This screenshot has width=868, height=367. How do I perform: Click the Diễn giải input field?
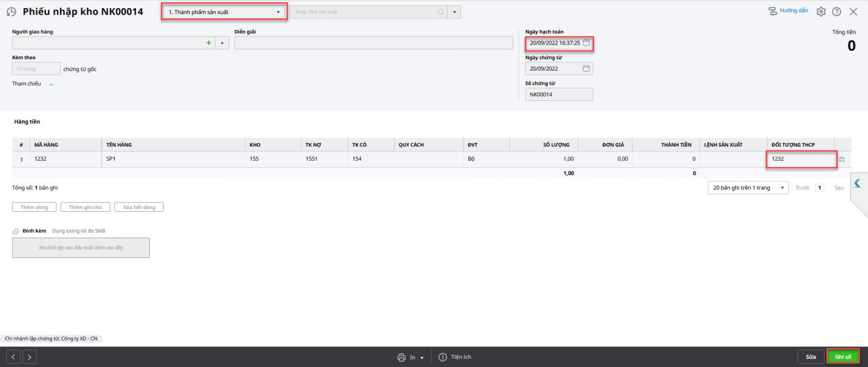[373, 43]
